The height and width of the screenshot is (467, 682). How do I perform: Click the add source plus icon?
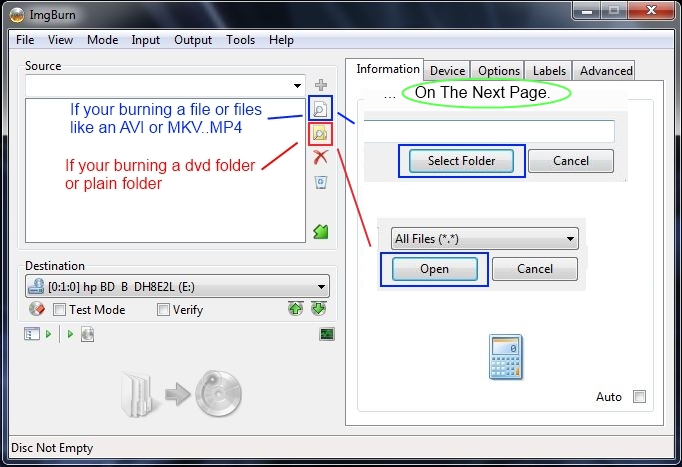pyautogui.click(x=321, y=84)
